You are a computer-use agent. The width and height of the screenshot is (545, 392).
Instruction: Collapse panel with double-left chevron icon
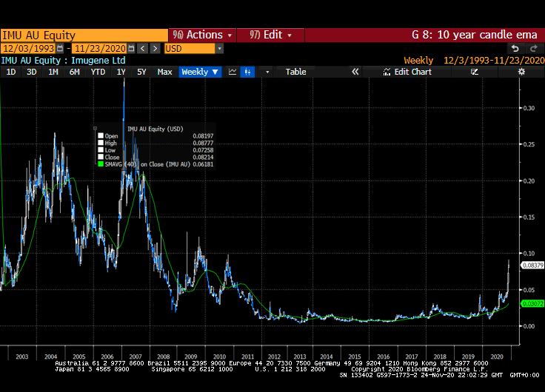tap(355, 72)
